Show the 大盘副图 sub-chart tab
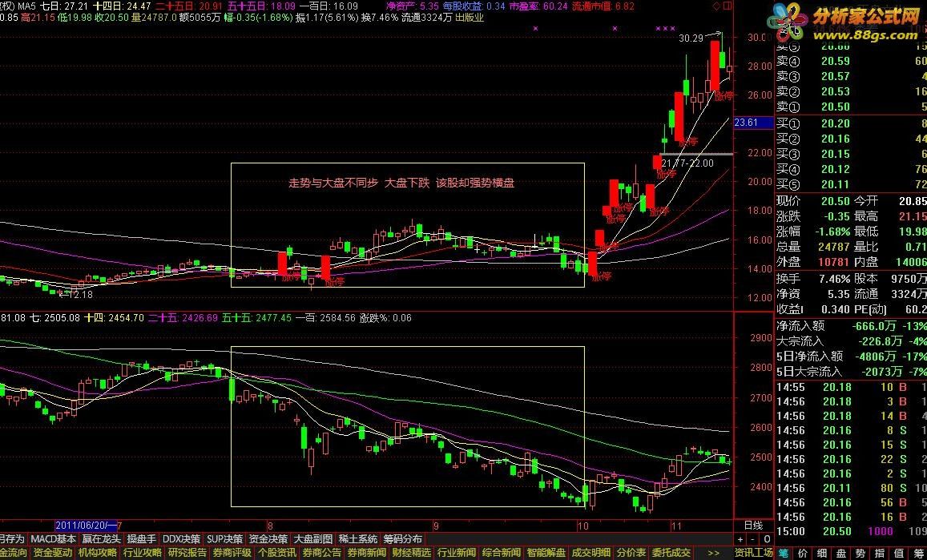 [313, 539]
